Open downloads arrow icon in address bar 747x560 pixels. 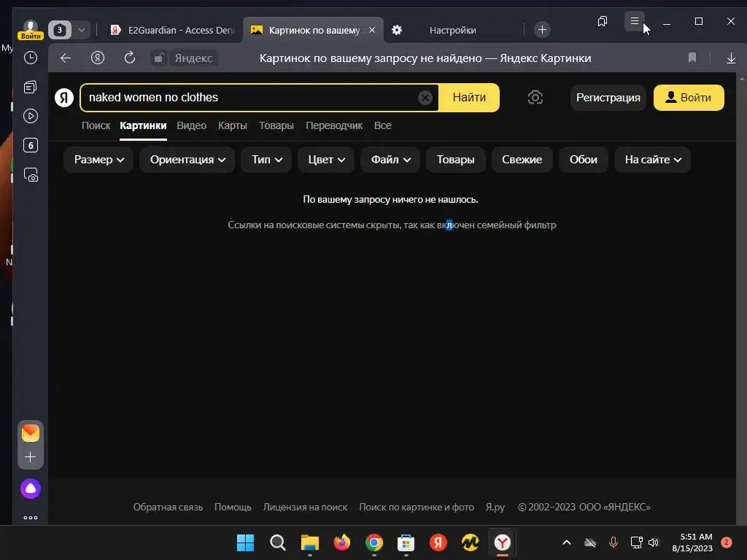coord(731,58)
